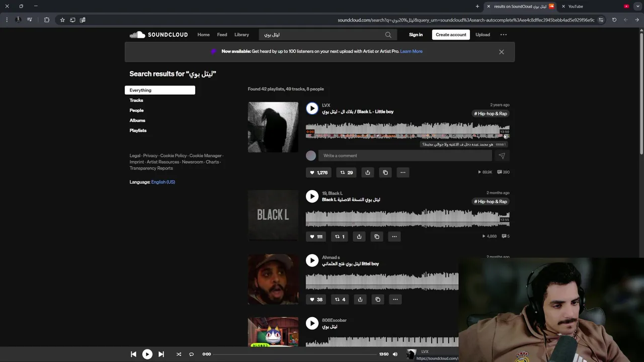This screenshot has width=644, height=362.
Task: Like the Ahmad s track with 38 likes
Action: (x=316, y=299)
